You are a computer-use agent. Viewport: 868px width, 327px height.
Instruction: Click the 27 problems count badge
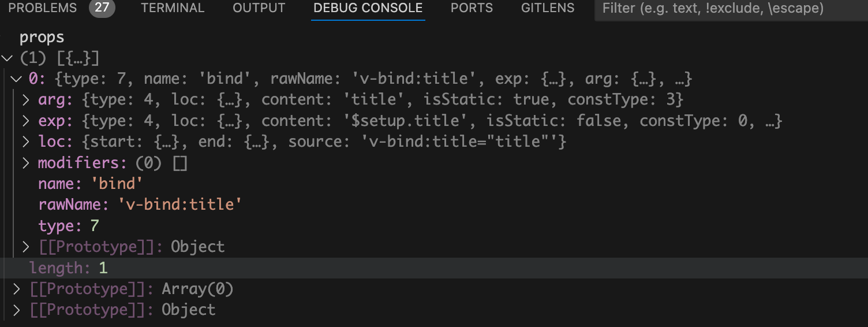pyautogui.click(x=102, y=8)
